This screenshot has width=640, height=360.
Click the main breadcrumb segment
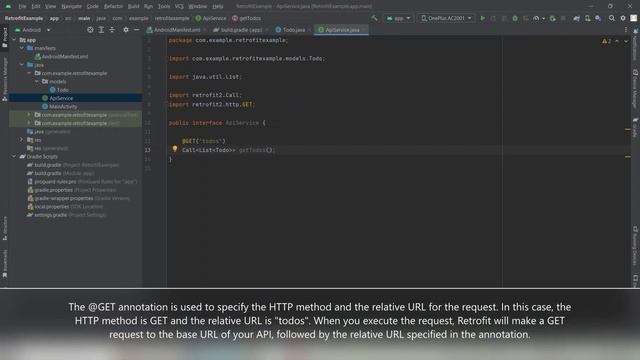pos(84,18)
